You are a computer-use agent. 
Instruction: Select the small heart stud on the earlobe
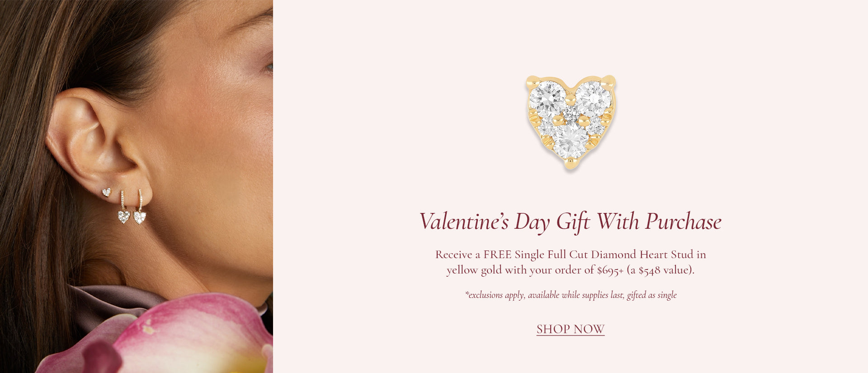tap(106, 192)
